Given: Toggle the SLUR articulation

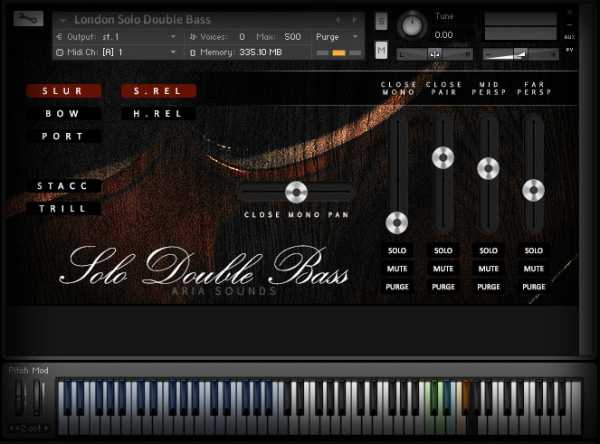Looking at the screenshot, I should pyautogui.click(x=64, y=91).
